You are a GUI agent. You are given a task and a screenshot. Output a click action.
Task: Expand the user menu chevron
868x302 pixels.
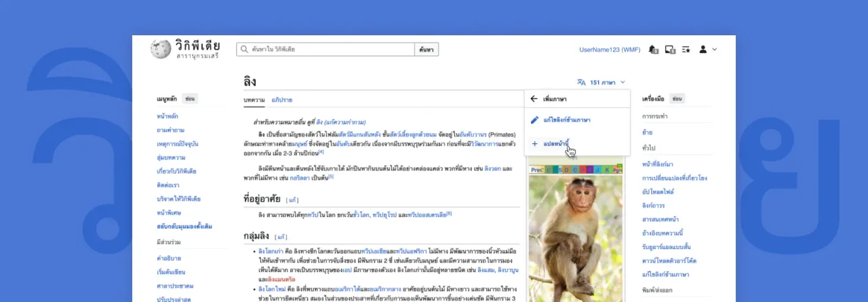tap(714, 50)
